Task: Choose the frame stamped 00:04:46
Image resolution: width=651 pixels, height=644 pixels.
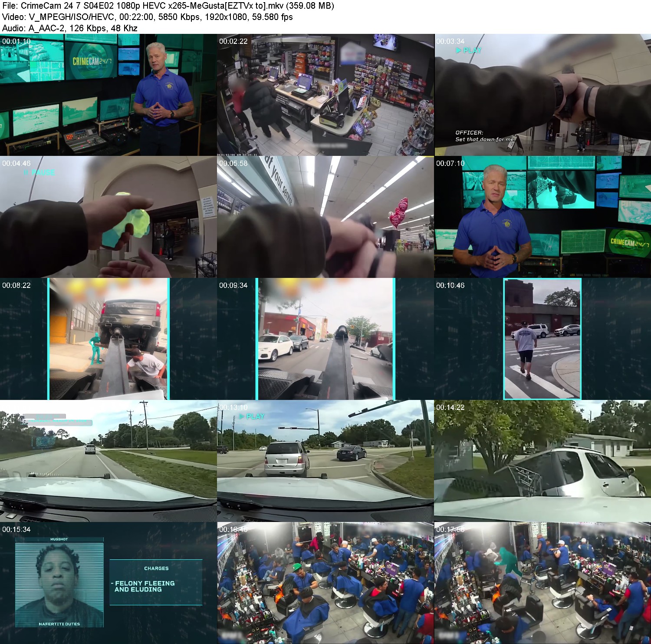Action: (x=108, y=217)
